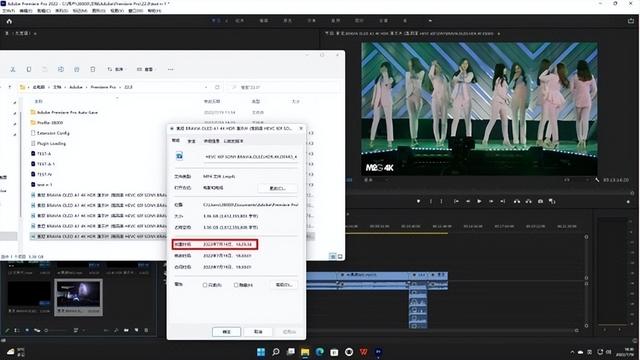The image size is (640, 360).
Task: Go to Out point in Program monitor
Action: tap(503, 201)
